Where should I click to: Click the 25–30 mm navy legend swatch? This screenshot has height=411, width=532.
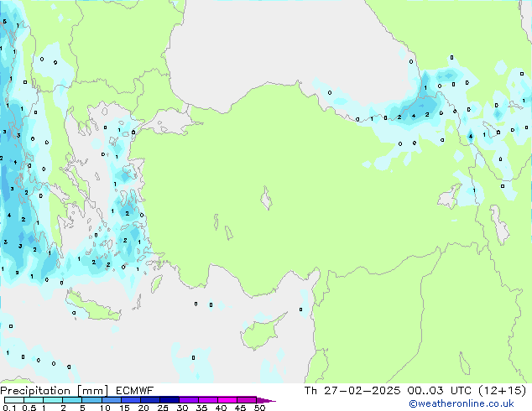tap(170, 400)
